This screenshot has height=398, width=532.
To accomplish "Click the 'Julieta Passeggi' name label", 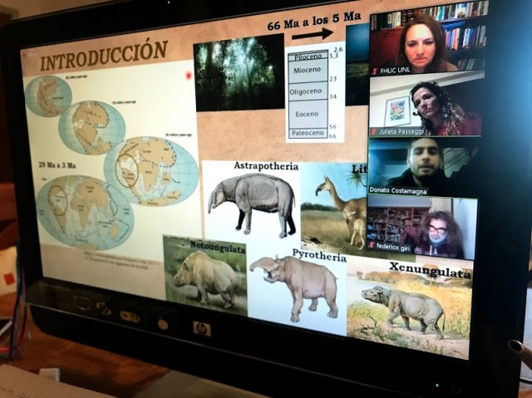I will (x=401, y=131).
